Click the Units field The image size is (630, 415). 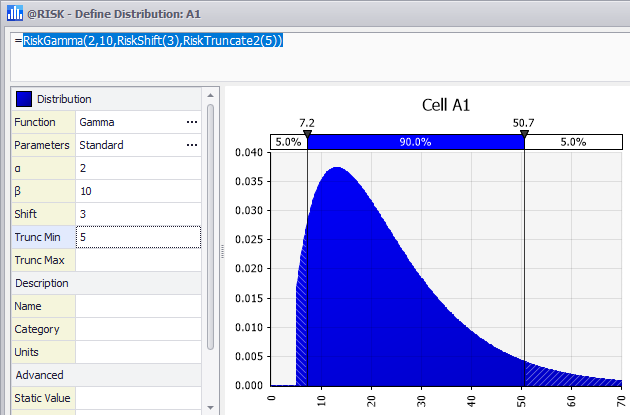(138, 352)
